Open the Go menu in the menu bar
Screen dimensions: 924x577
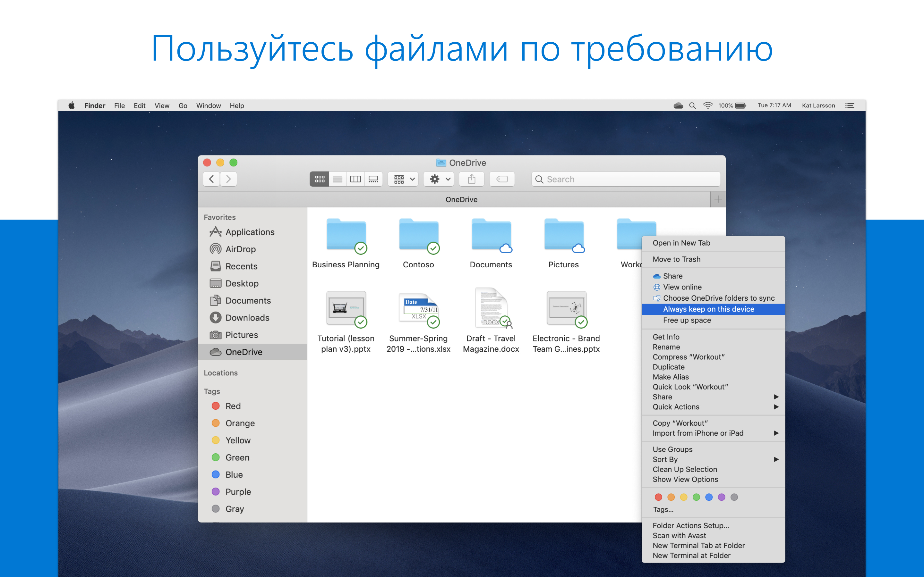183,106
